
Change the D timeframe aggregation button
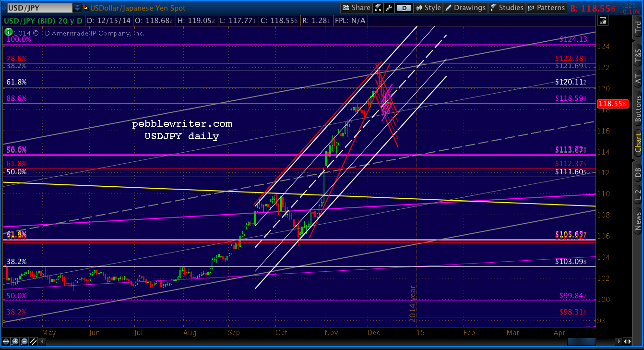coord(405,8)
